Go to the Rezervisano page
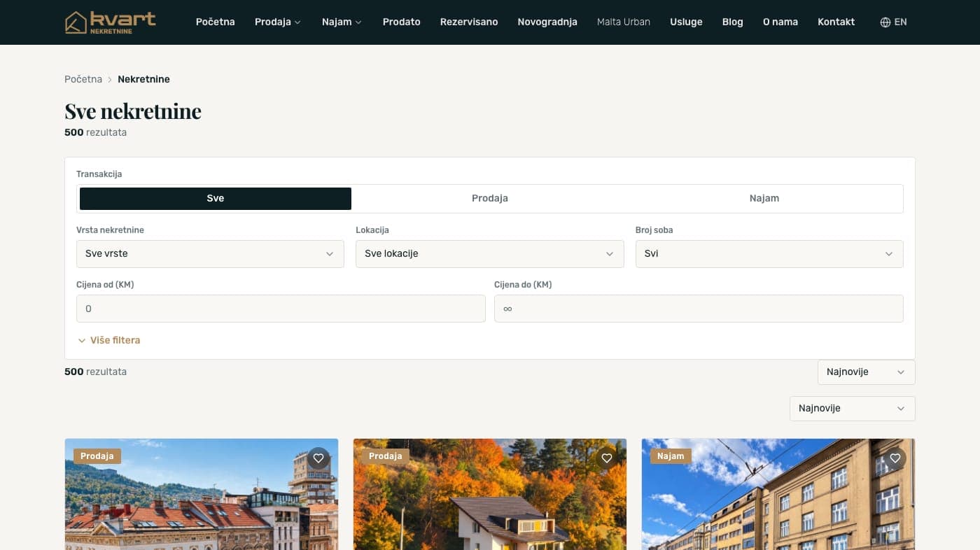Image resolution: width=980 pixels, height=550 pixels. tap(469, 22)
